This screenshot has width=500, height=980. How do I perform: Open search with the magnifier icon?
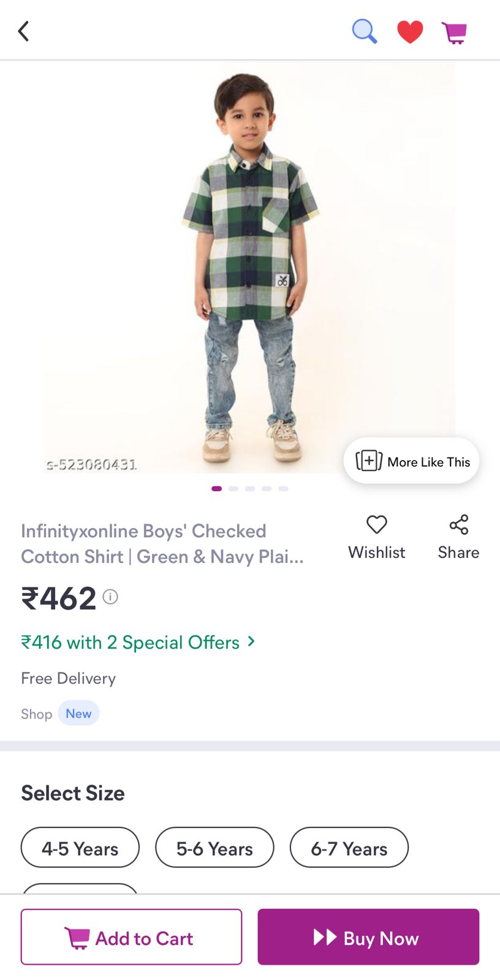tap(364, 31)
